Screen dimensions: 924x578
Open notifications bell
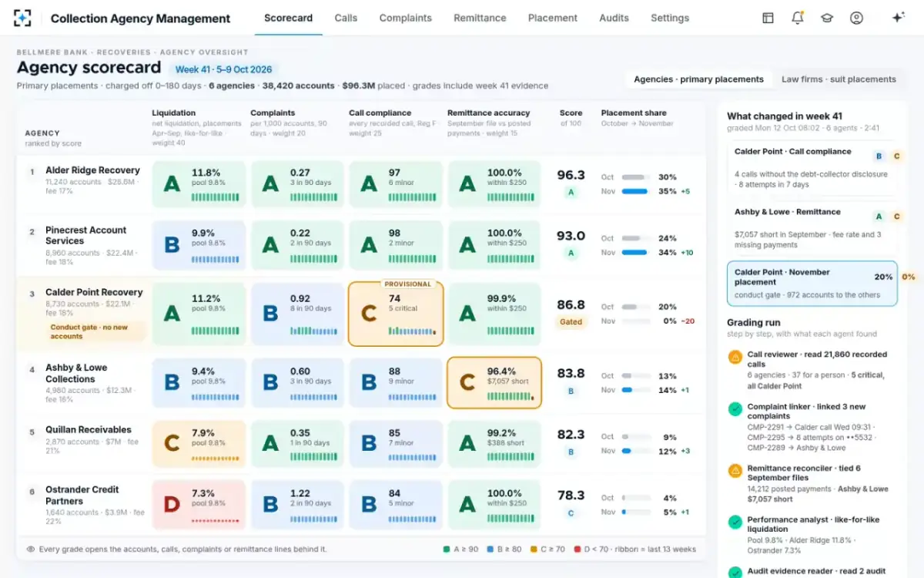point(798,18)
